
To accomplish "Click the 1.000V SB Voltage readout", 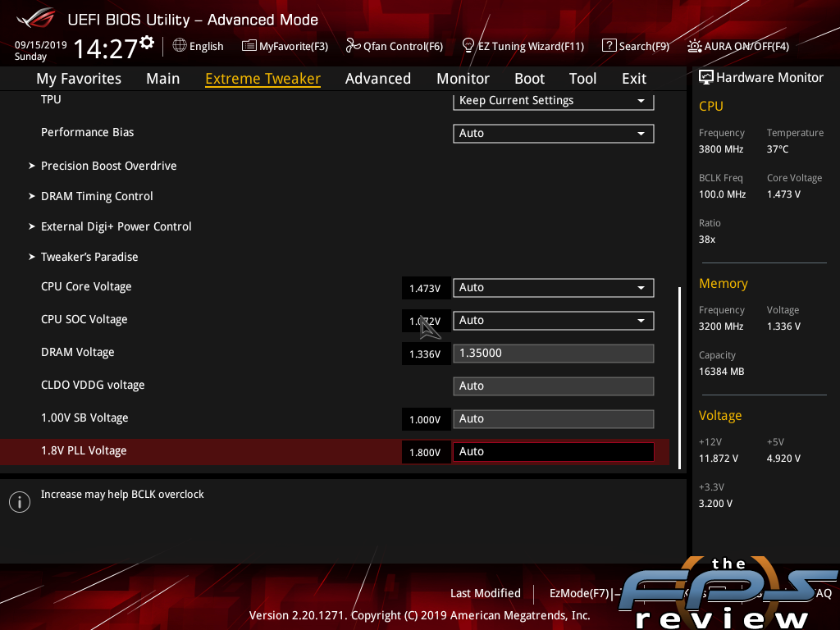I will pos(425,419).
